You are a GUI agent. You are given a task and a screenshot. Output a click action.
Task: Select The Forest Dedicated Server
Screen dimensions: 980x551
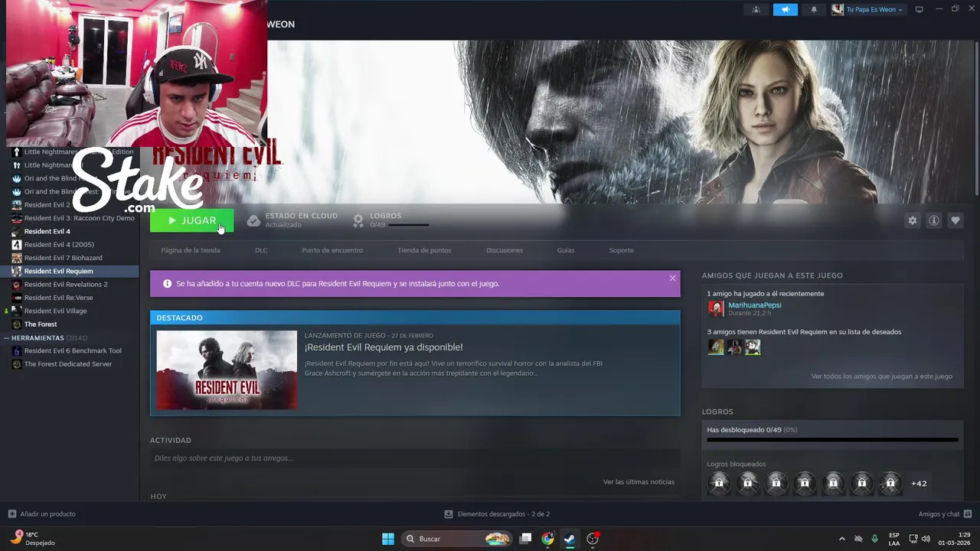(x=68, y=364)
